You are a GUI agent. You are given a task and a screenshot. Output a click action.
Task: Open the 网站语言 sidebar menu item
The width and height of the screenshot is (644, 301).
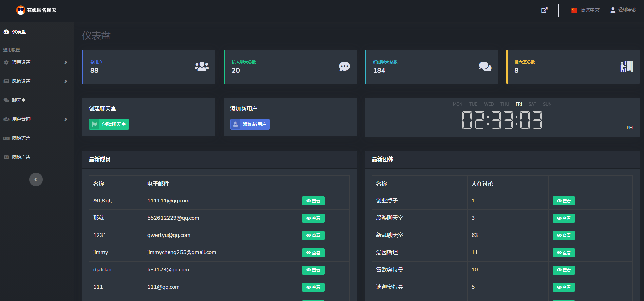coord(21,138)
